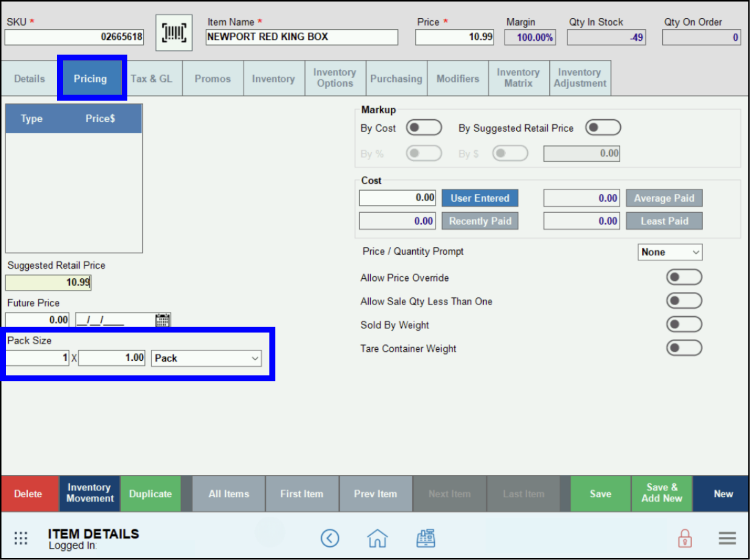The width and height of the screenshot is (750, 560).
Task: Enable Allow Sale Qty Less Than One
Action: [x=684, y=301]
